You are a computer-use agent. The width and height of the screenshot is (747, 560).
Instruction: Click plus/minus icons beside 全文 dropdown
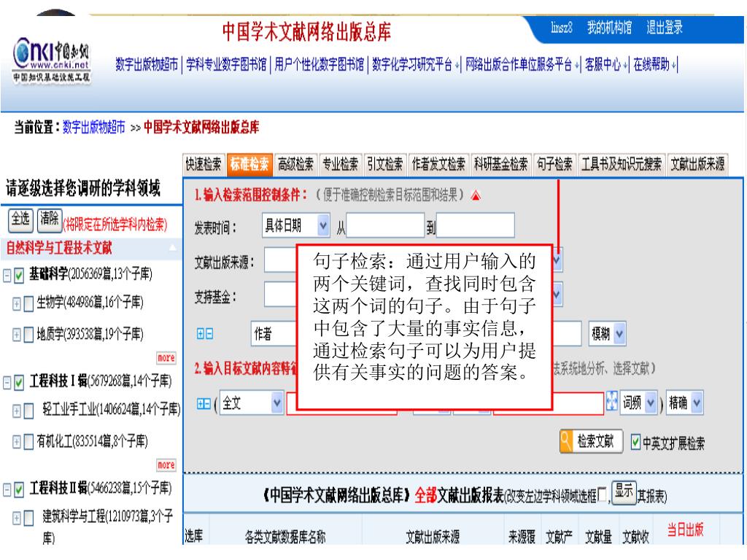point(204,404)
